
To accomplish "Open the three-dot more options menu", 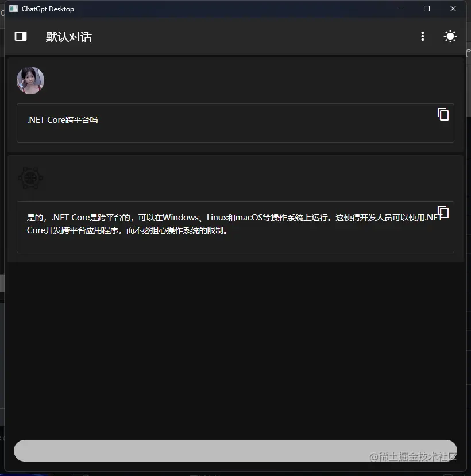I will pos(422,36).
